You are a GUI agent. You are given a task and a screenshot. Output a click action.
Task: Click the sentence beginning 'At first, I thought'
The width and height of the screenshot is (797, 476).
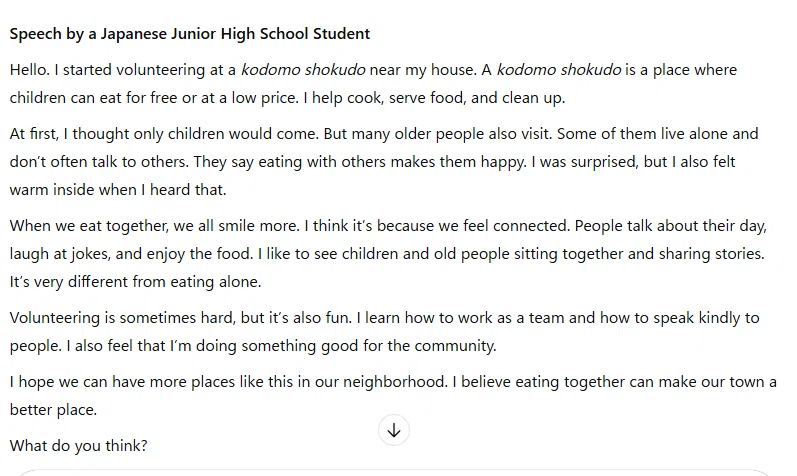pos(164,134)
